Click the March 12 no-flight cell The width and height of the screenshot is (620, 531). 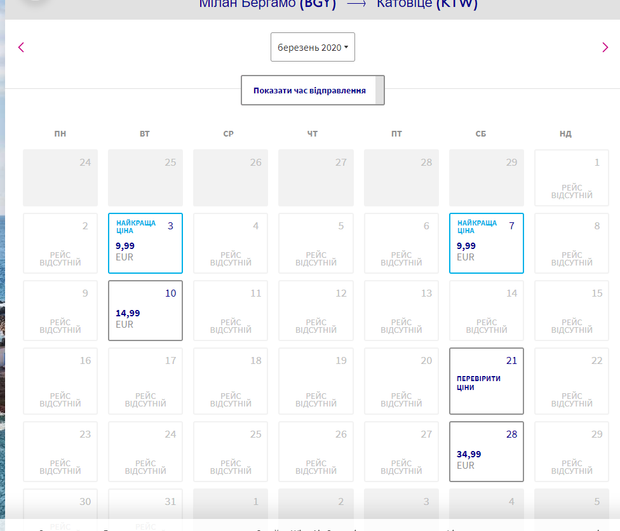[x=315, y=310]
